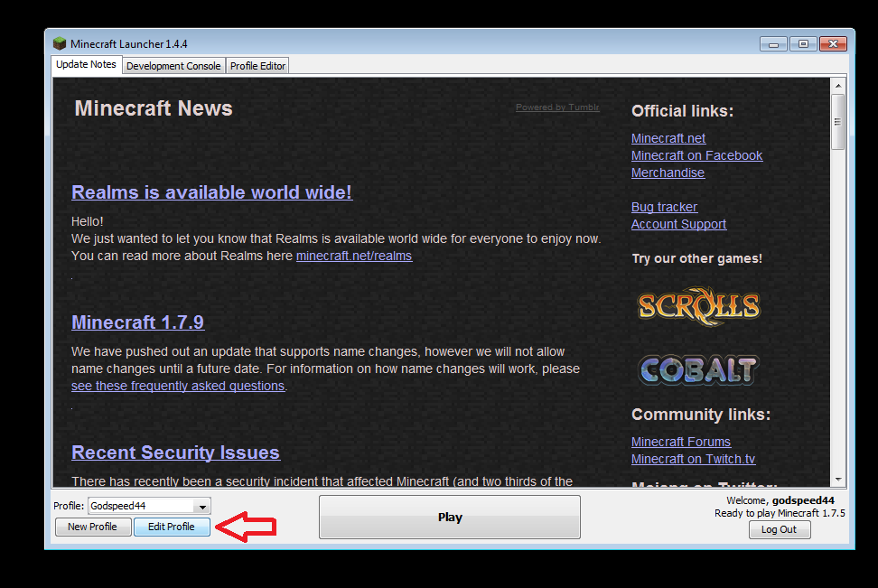Minimize the Minecraft Launcher window
This screenshot has height=588, width=878.
tap(773, 43)
